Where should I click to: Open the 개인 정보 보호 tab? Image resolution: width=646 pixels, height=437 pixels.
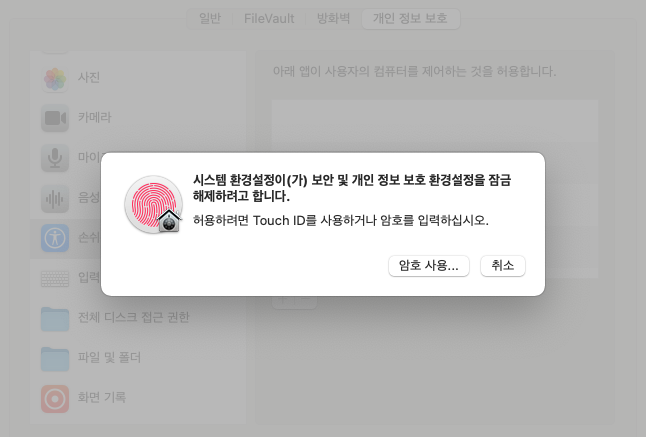pyautogui.click(x=410, y=19)
